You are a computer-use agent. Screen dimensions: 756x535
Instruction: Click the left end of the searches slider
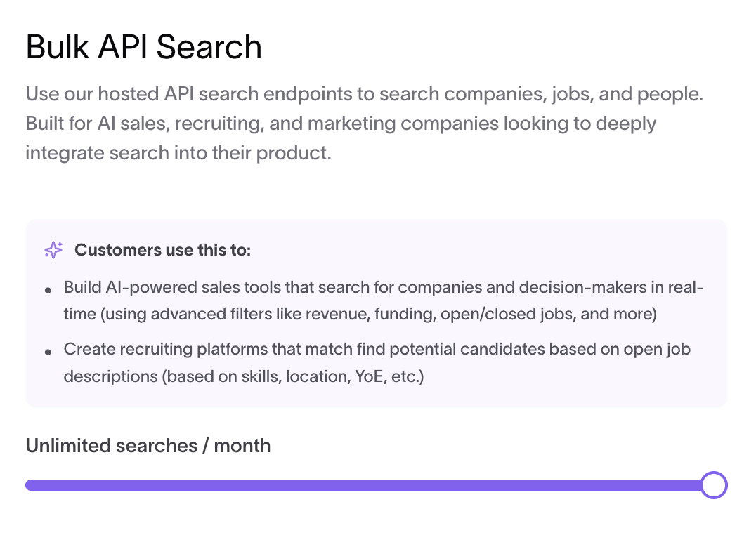coord(30,485)
